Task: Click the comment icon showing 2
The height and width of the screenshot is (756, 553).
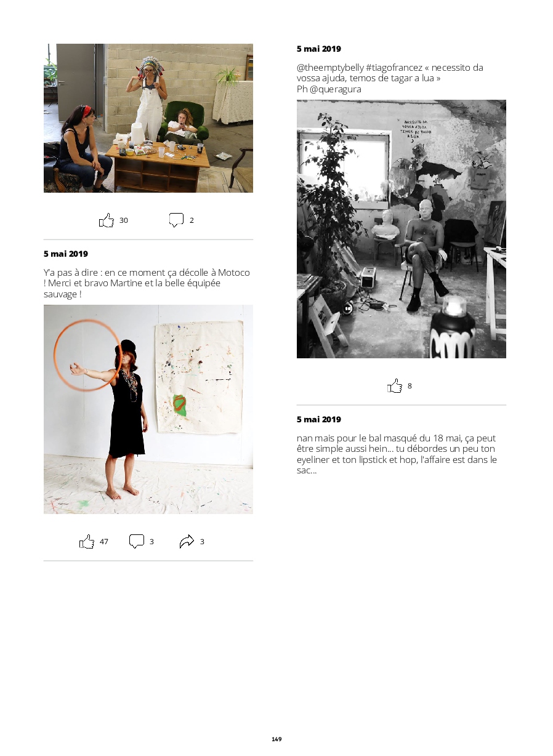Action: pyautogui.click(x=176, y=220)
